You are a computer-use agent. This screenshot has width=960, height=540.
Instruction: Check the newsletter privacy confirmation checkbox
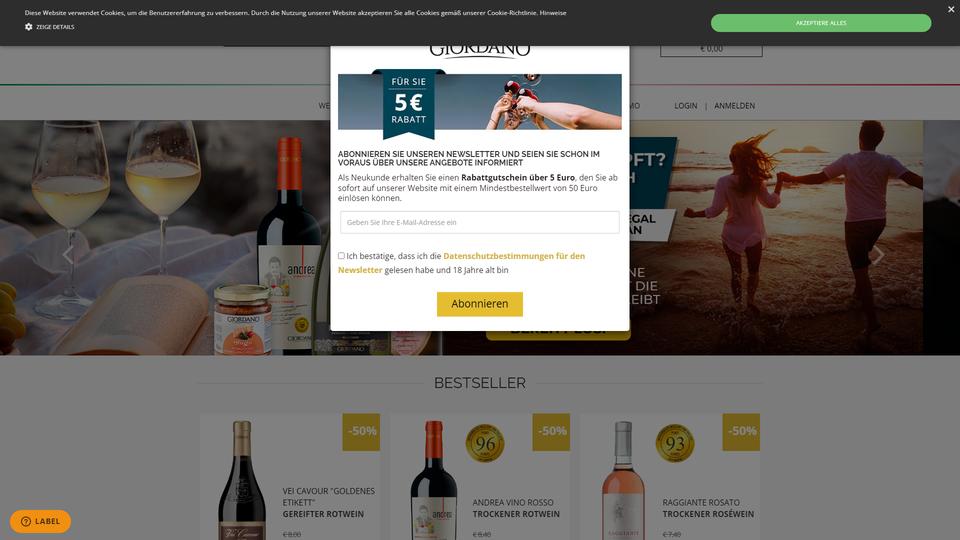click(341, 256)
